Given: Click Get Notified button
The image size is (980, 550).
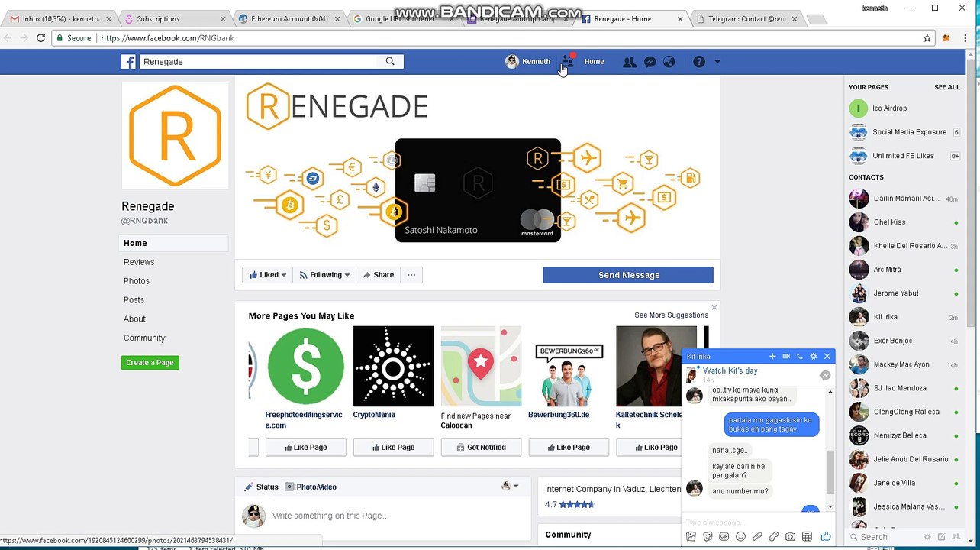Looking at the screenshot, I should tap(481, 448).
